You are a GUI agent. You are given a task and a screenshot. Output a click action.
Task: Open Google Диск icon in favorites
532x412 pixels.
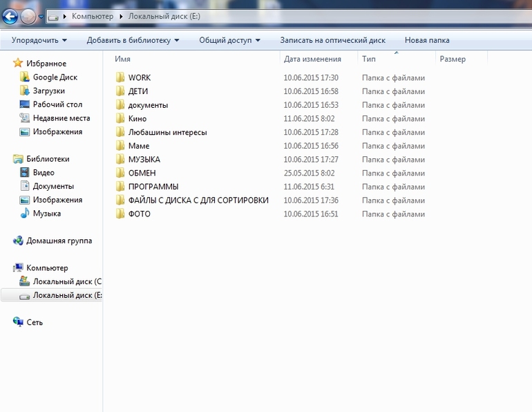click(24, 77)
